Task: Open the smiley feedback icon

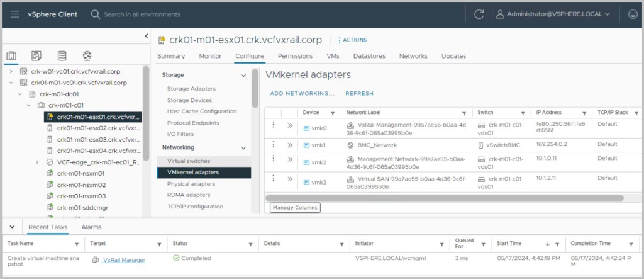Action: pos(632,14)
